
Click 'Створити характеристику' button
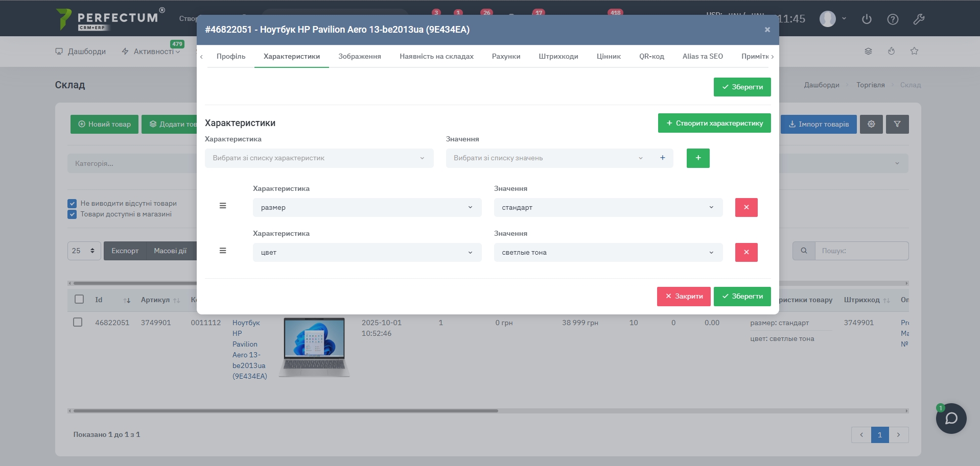click(714, 123)
